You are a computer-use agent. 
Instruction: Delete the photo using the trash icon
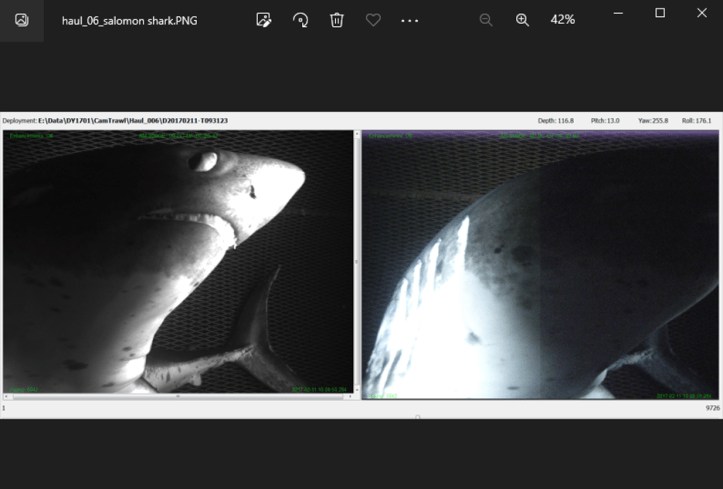pos(337,20)
